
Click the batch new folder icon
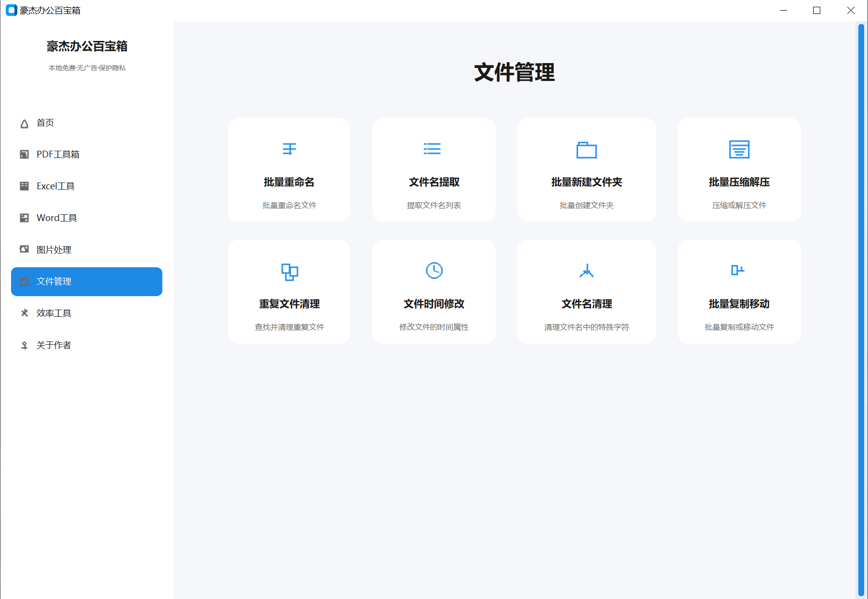[587, 150]
